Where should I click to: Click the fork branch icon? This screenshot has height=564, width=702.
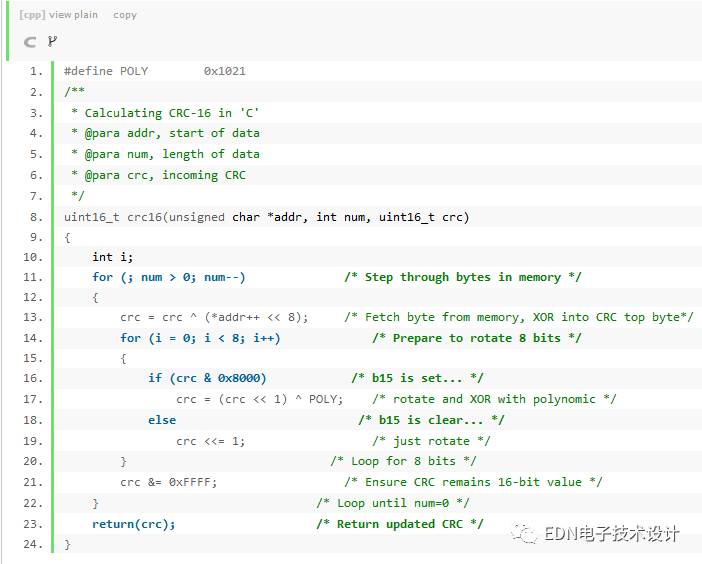click(52, 42)
